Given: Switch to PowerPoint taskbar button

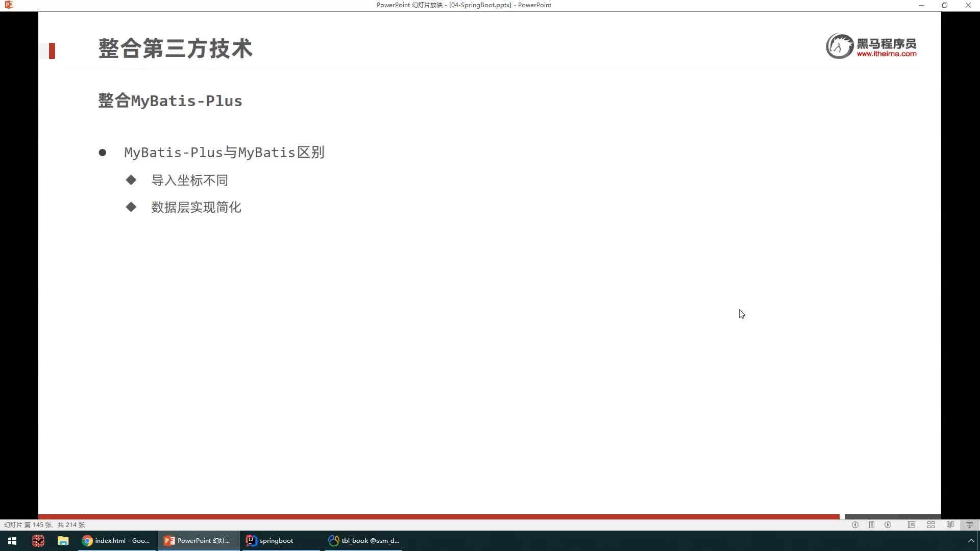Looking at the screenshot, I should [x=199, y=541].
